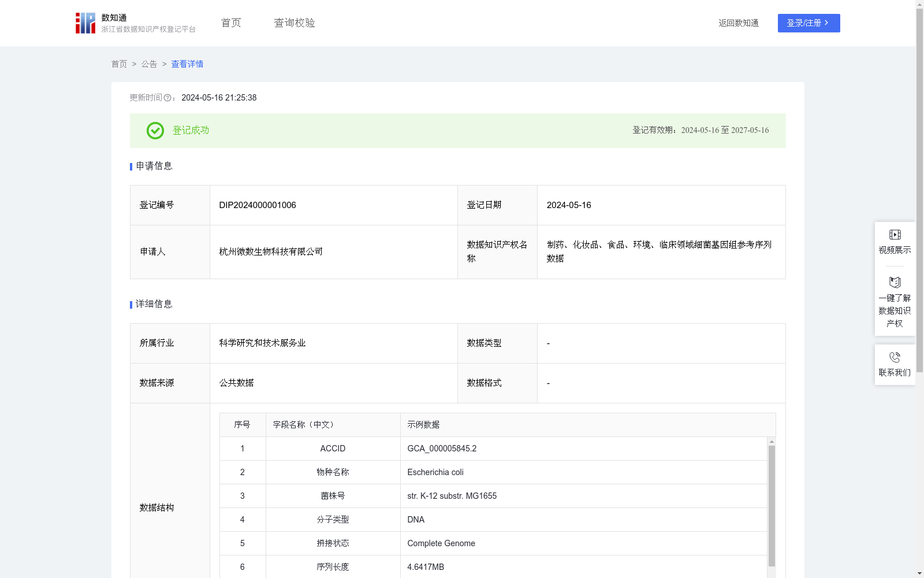Select the registration number DIP2024000001006

258,205
